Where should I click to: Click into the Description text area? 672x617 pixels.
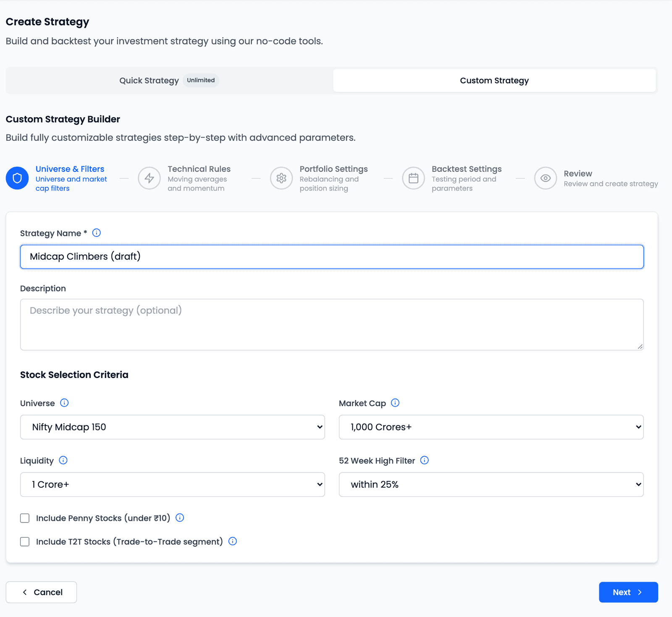pyautogui.click(x=332, y=325)
